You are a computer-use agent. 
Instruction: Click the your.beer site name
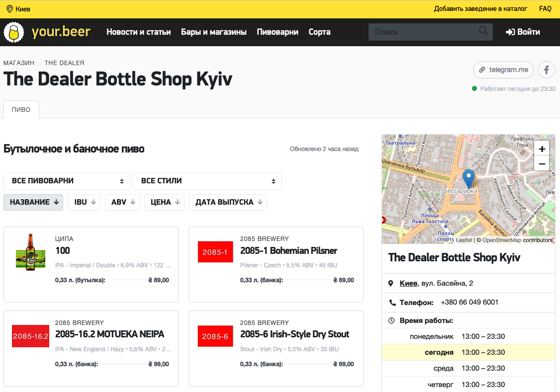click(x=61, y=32)
